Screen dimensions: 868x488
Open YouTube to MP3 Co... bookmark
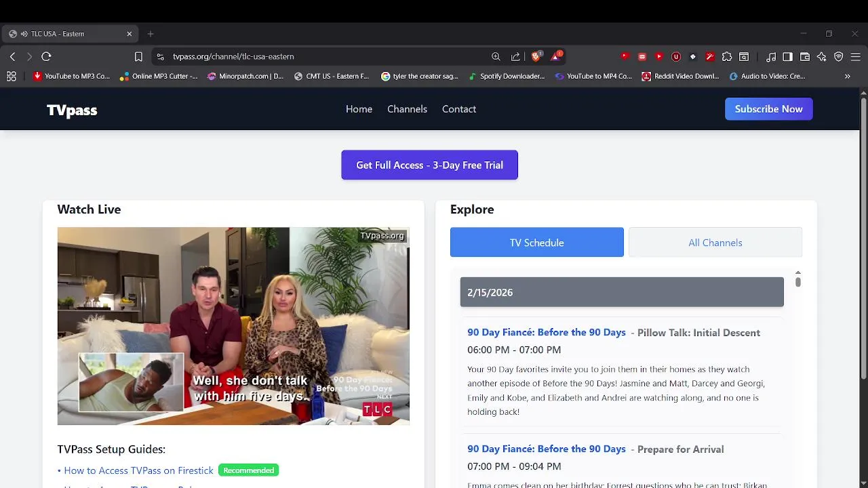[72, 77]
